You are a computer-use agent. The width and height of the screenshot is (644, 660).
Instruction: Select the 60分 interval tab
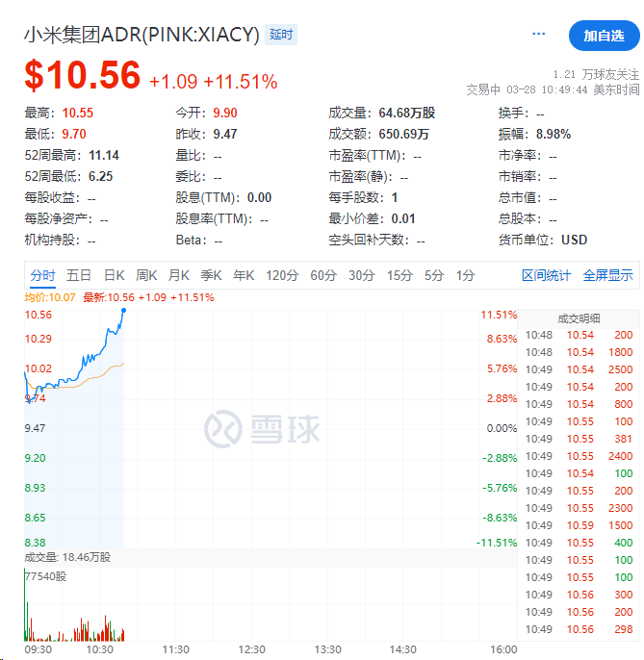point(323,276)
